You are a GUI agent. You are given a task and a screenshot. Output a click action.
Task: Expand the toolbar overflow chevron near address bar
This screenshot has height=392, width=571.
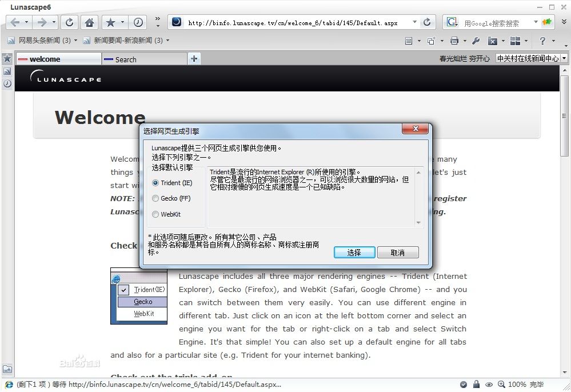[x=157, y=22]
